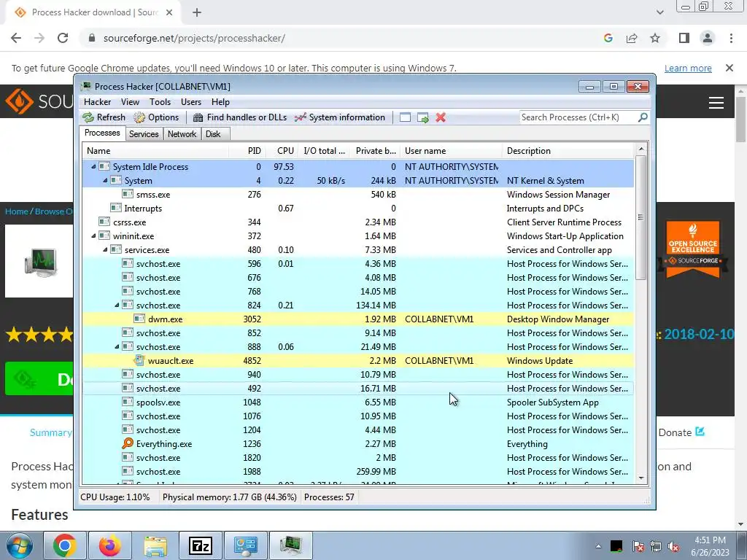Open Chrome from the taskbar
This screenshot has width=747, height=560.
pyautogui.click(x=65, y=545)
